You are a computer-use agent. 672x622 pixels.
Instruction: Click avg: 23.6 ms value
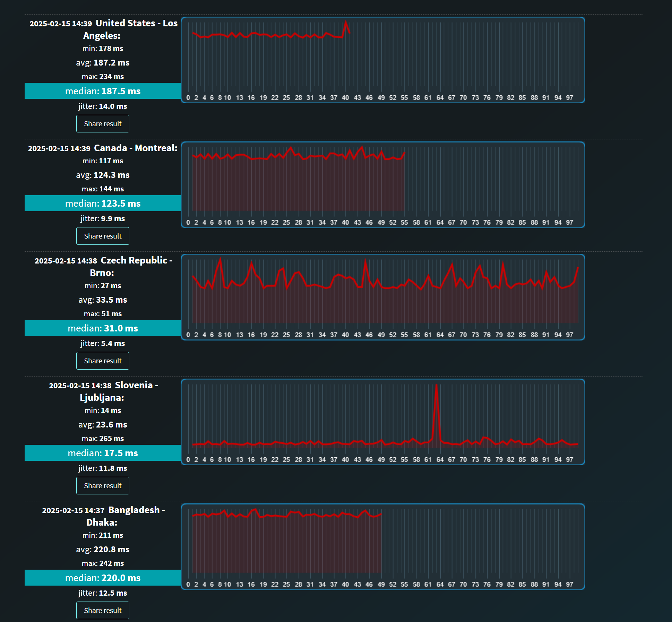pos(103,425)
